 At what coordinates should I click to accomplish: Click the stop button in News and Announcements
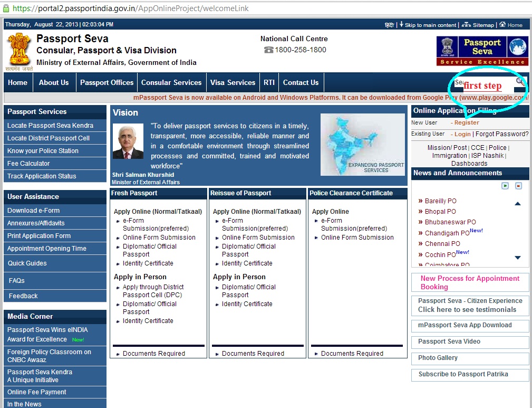coord(518,186)
